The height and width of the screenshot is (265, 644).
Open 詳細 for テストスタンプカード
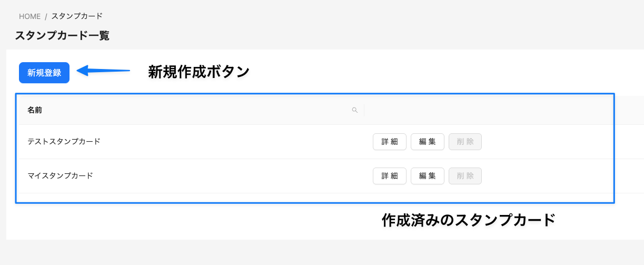point(390,142)
